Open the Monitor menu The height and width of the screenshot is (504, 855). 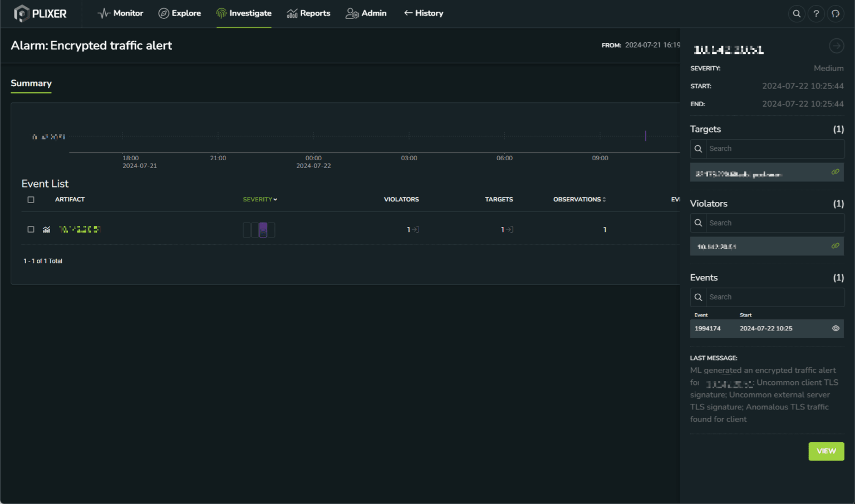(x=120, y=13)
